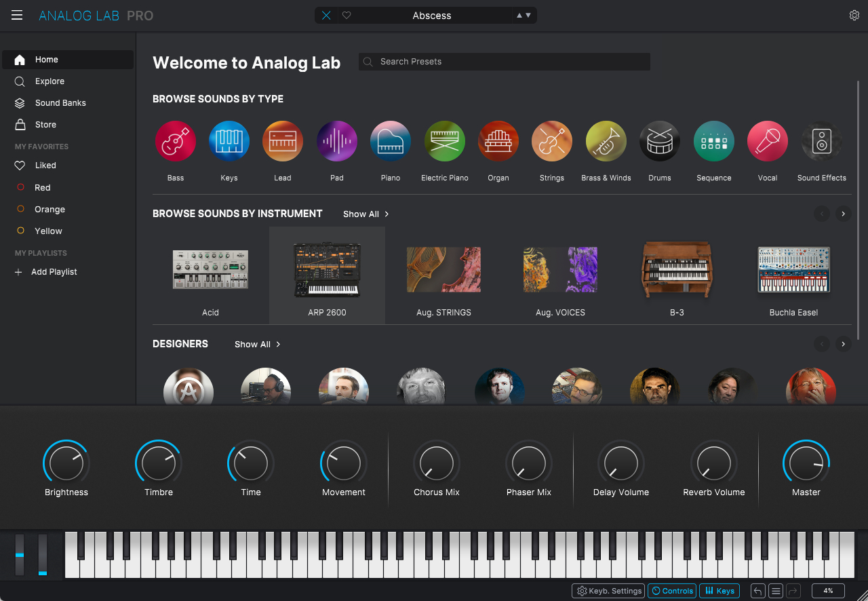The width and height of the screenshot is (868, 601).
Task: Open the Store link
Action: tap(45, 125)
